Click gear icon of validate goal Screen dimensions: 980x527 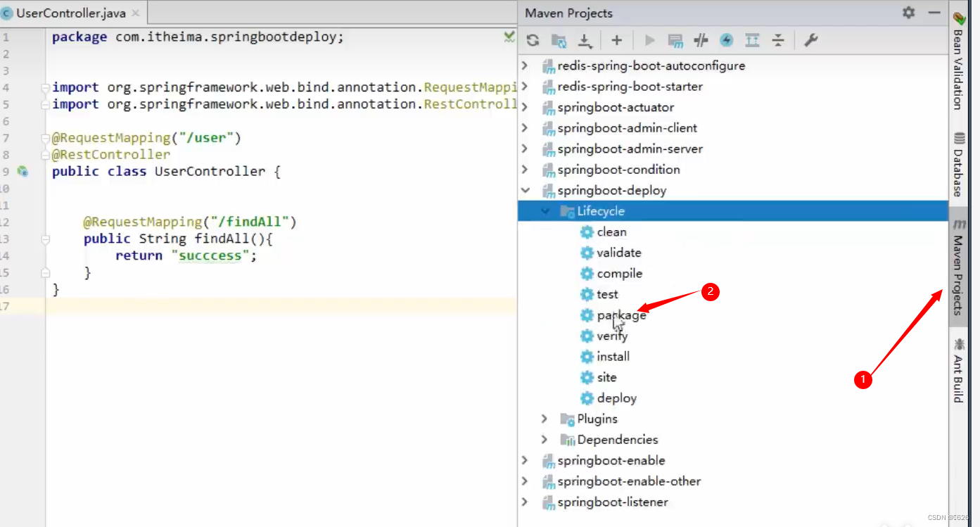pyautogui.click(x=587, y=253)
